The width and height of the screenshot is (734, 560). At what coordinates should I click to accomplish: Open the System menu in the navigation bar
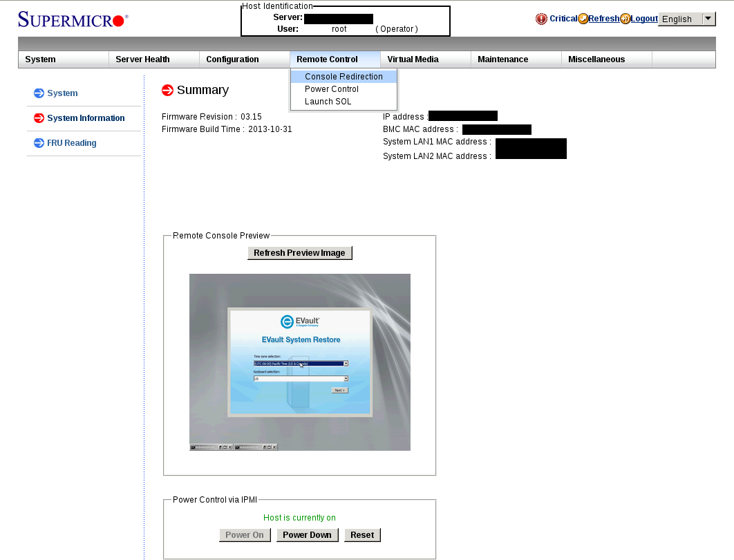pyautogui.click(x=64, y=59)
